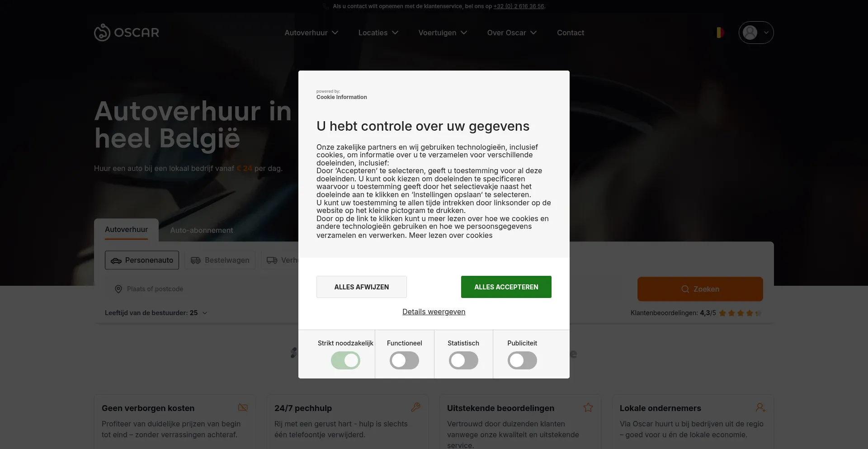This screenshot has height=449, width=868.
Task: Click the car icon on Personenauto
Action: [x=116, y=260]
